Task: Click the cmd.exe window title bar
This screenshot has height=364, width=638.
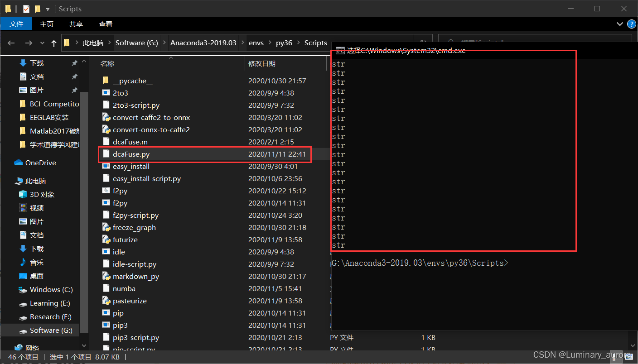Action: tap(484, 50)
